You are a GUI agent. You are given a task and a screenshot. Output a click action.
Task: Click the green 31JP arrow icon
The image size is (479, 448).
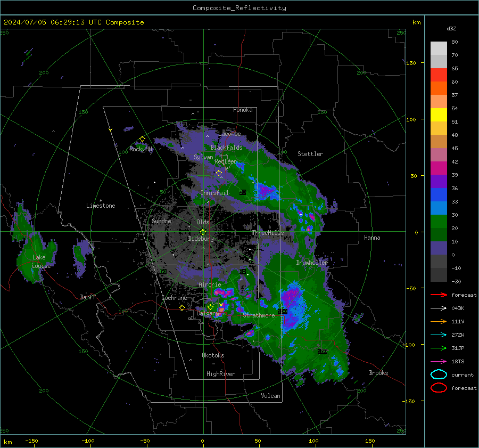(439, 348)
